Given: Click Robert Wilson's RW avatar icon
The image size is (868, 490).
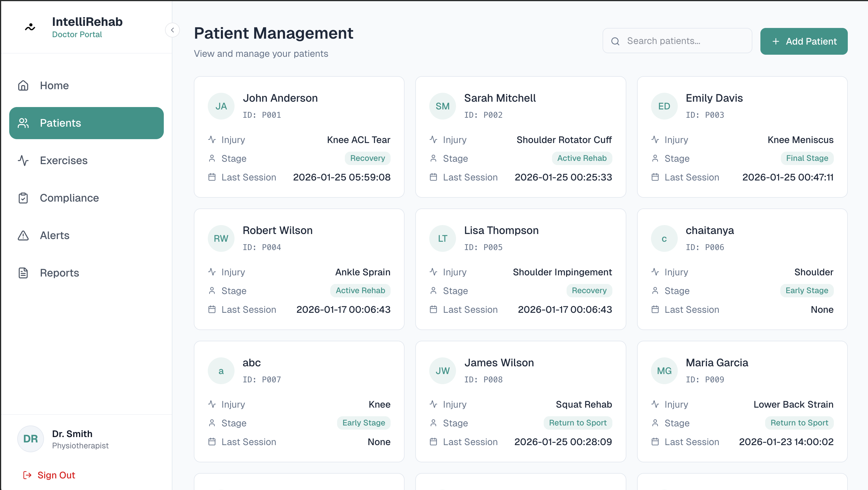Looking at the screenshot, I should point(221,238).
